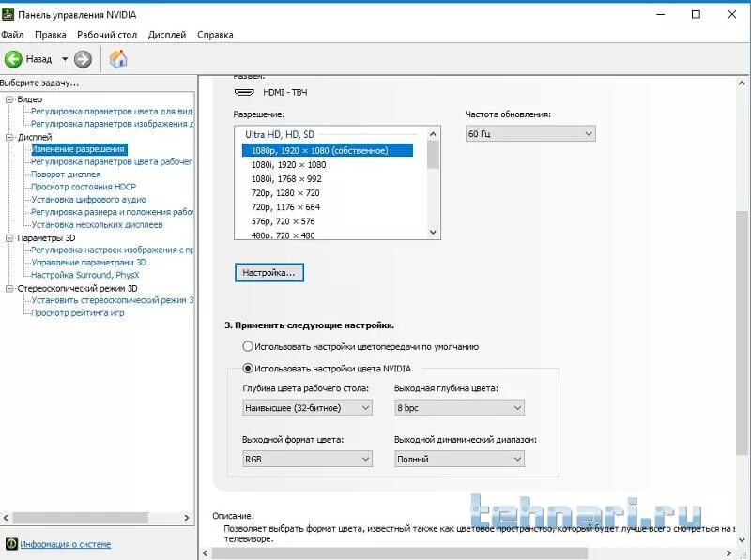751x560 pixels.
Task: Open Просмотр состояния HDCP task
Action: [84, 187]
